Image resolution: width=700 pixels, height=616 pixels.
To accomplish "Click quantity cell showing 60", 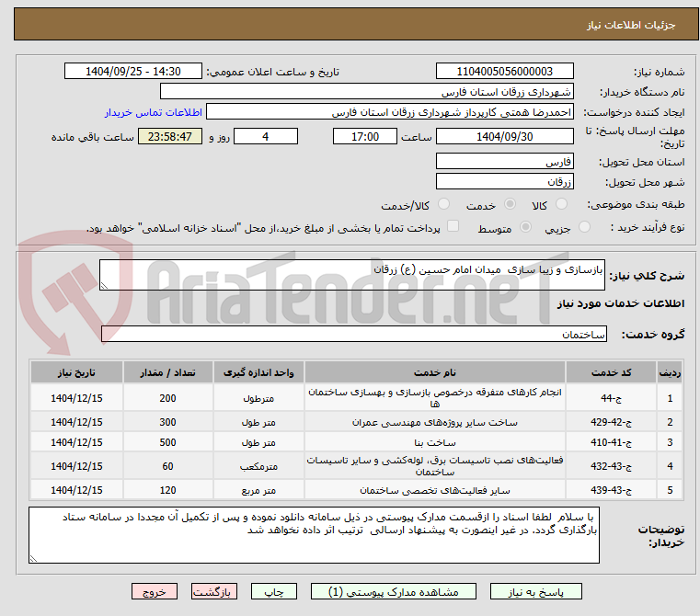I will (167, 466).
